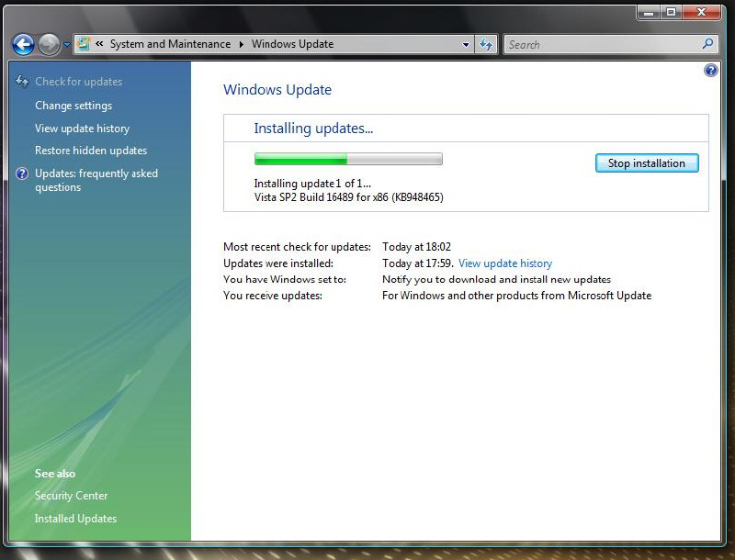Open the address bar history dropdown
735x560 pixels.
[466, 45]
